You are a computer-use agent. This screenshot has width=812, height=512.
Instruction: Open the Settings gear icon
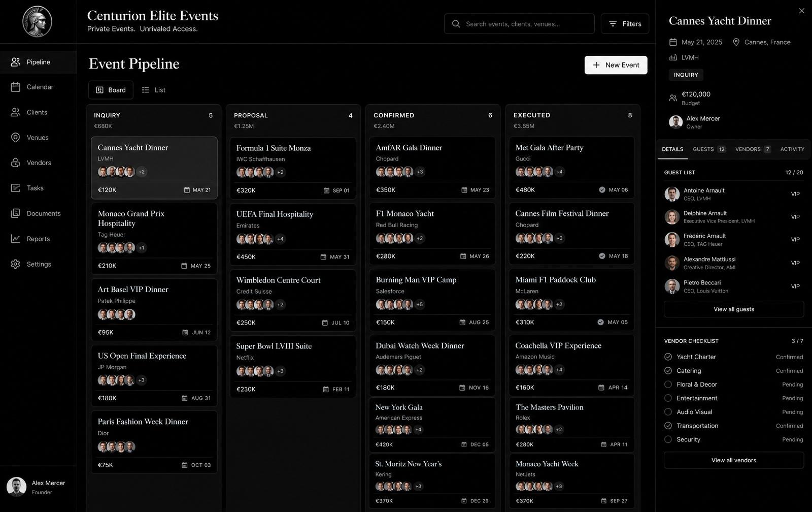pos(16,264)
